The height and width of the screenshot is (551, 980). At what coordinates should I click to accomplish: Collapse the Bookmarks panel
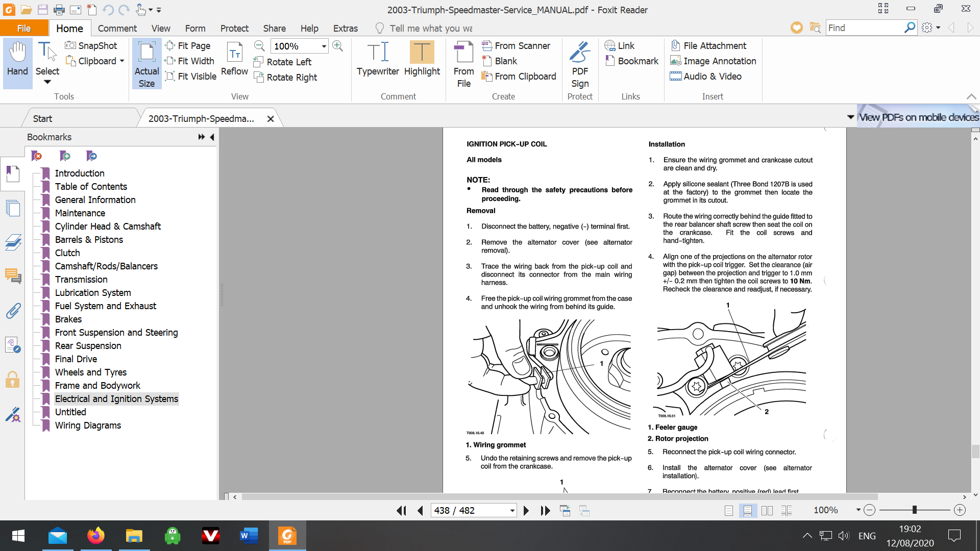tap(212, 137)
